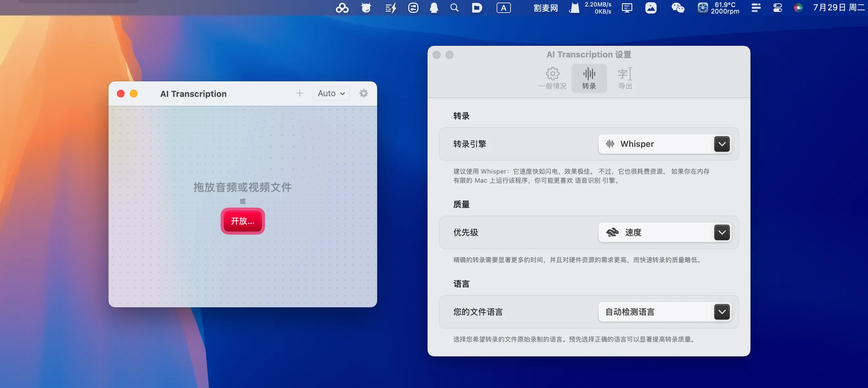Click the plus icon to add a file
This screenshot has height=388, width=868.
(300, 93)
